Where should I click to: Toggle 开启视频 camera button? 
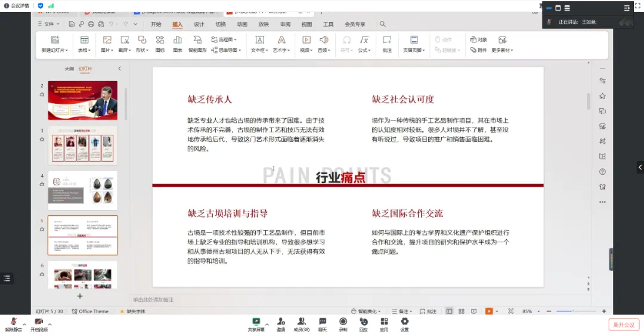point(39,324)
